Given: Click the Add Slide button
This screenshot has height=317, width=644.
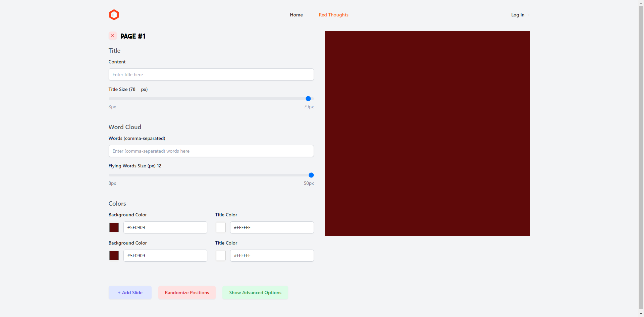Looking at the screenshot, I should 130,292.
